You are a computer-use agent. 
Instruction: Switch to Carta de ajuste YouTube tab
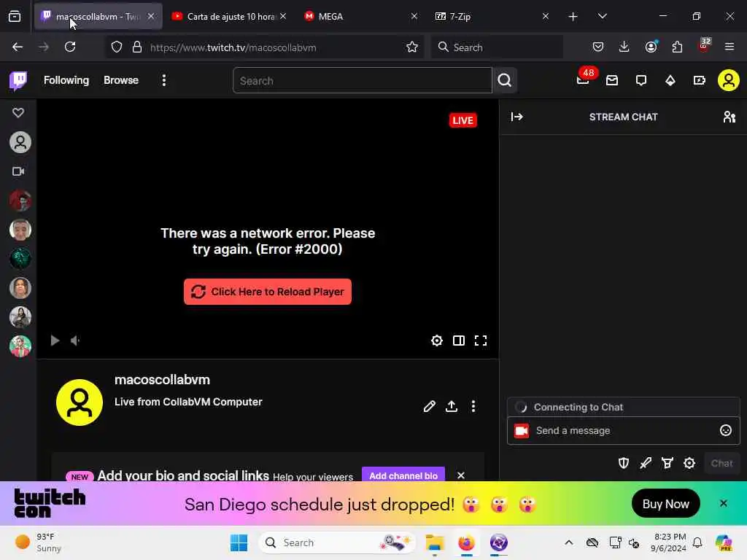pyautogui.click(x=230, y=17)
